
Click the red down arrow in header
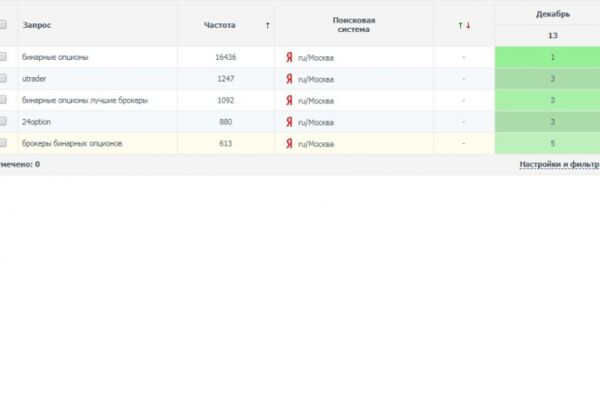468,25
